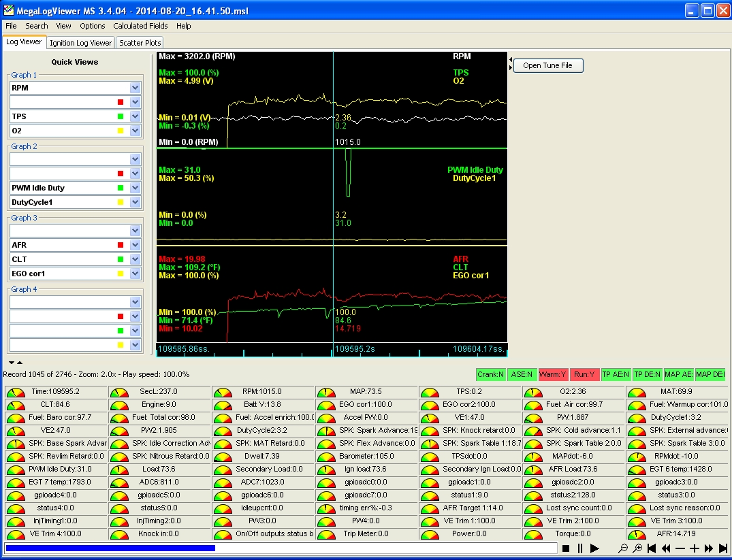732x560 pixels.
Task: Click the EGT 7 temp gauge icon
Action: click(16, 483)
